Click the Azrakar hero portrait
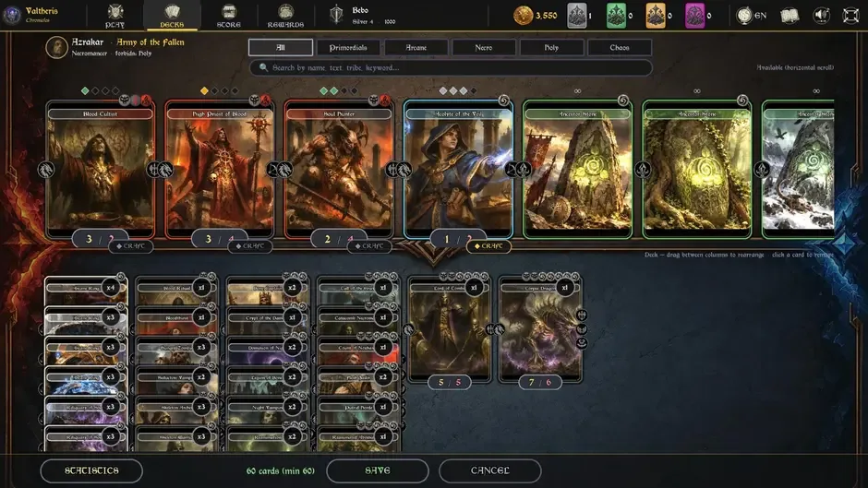Viewport: 868px width, 488px height. pyautogui.click(x=56, y=48)
